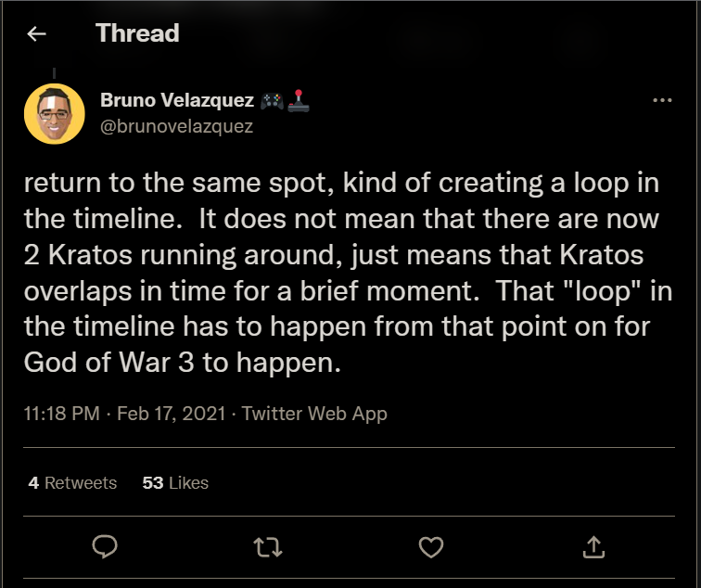
Task: Open the three-dot more options menu
Action: click(x=662, y=101)
